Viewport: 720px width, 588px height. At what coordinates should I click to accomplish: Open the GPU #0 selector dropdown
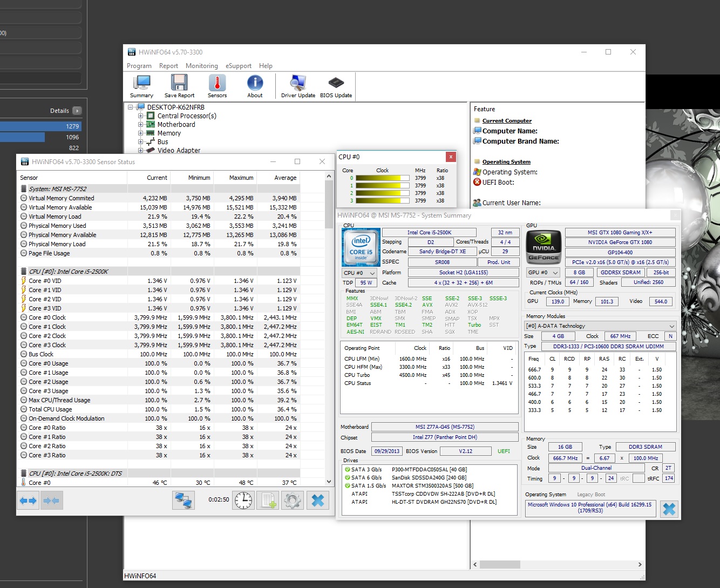point(544,273)
